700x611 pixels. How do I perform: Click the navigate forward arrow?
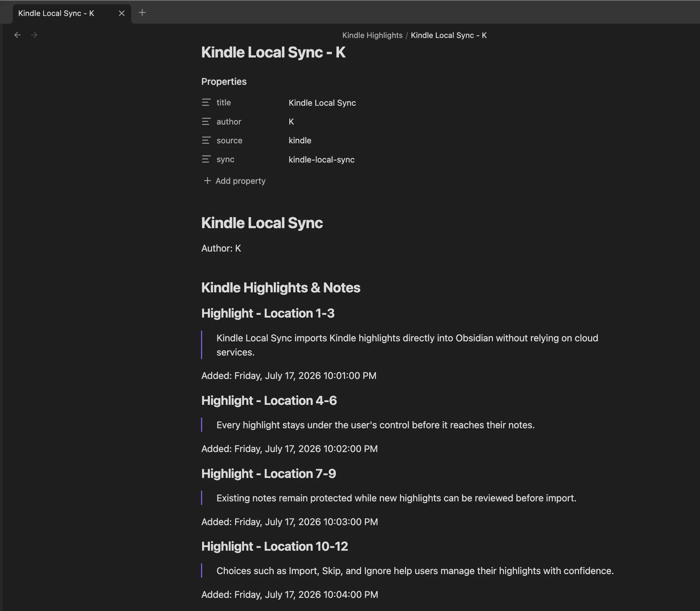34,35
